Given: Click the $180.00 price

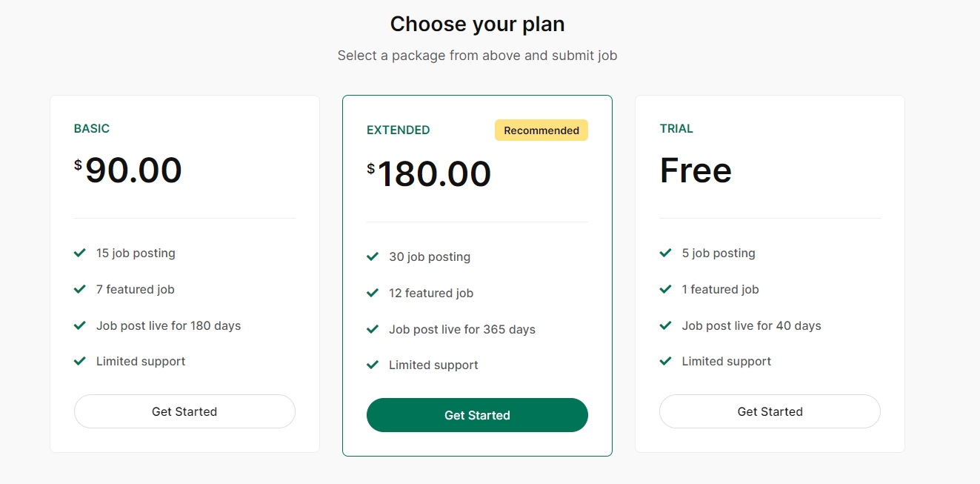Looking at the screenshot, I should [x=430, y=174].
